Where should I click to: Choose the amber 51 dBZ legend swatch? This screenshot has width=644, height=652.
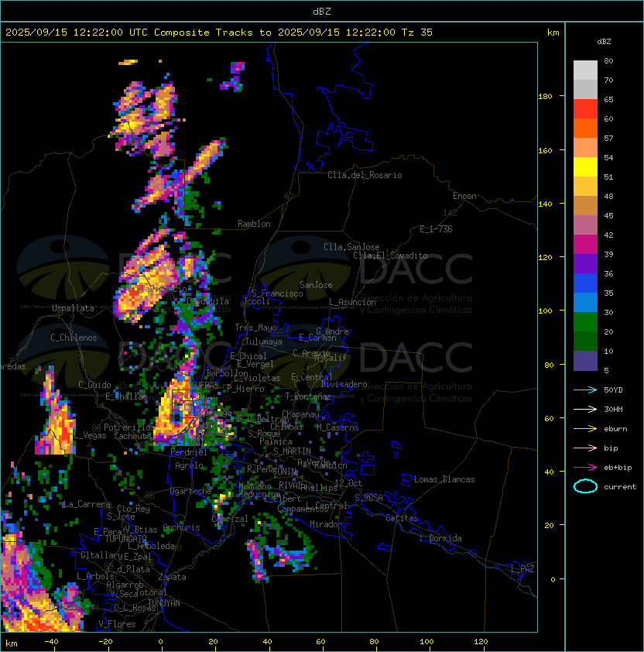point(585,187)
